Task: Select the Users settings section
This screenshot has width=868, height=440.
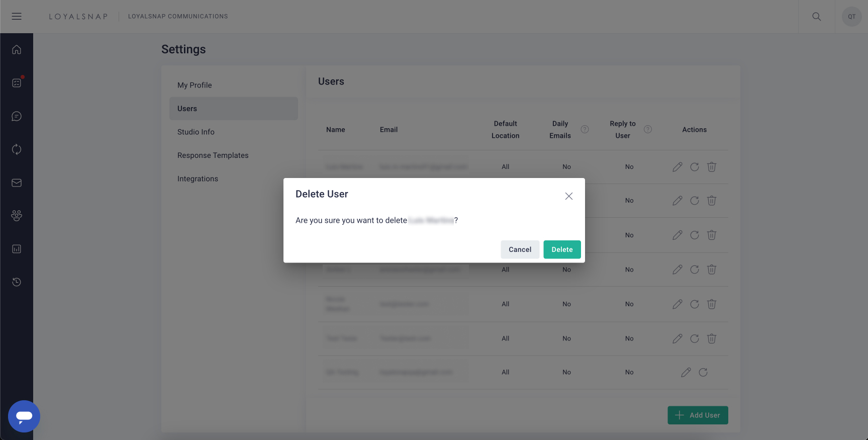Action: point(234,109)
